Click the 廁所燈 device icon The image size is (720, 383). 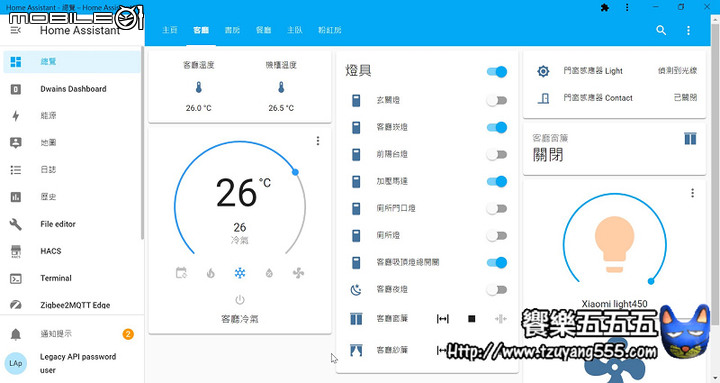(x=356, y=236)
